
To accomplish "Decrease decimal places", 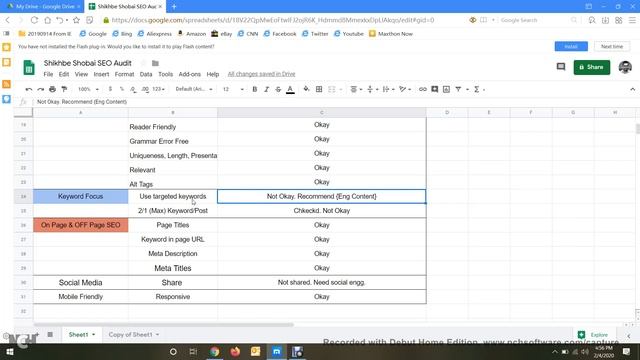I will tap(133, 89).
